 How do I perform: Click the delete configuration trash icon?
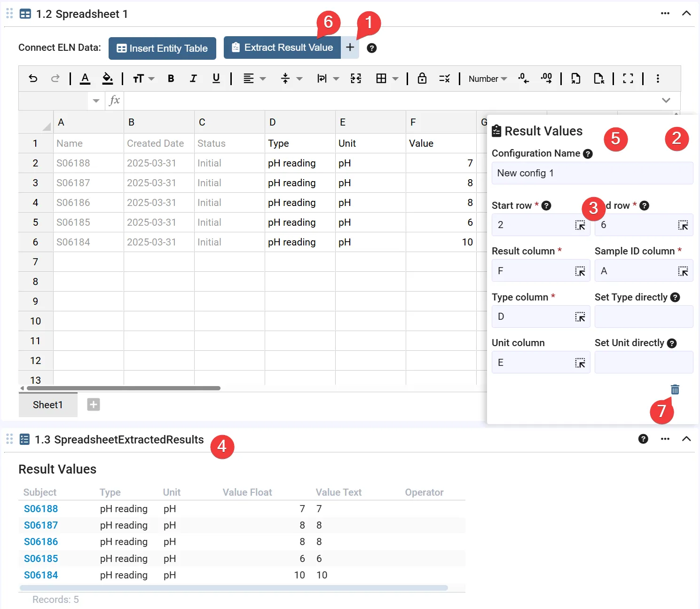[675, 389]
